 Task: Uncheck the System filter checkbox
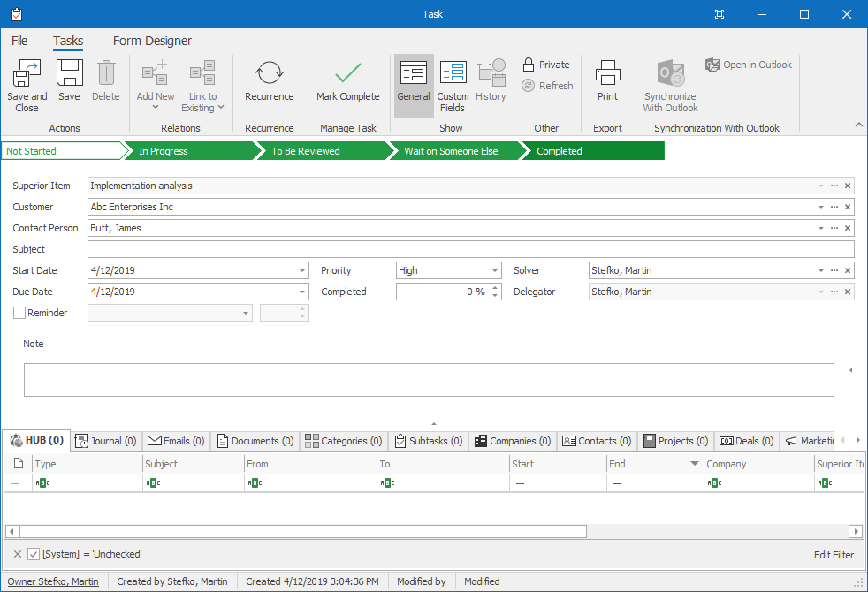coord(34,554)
